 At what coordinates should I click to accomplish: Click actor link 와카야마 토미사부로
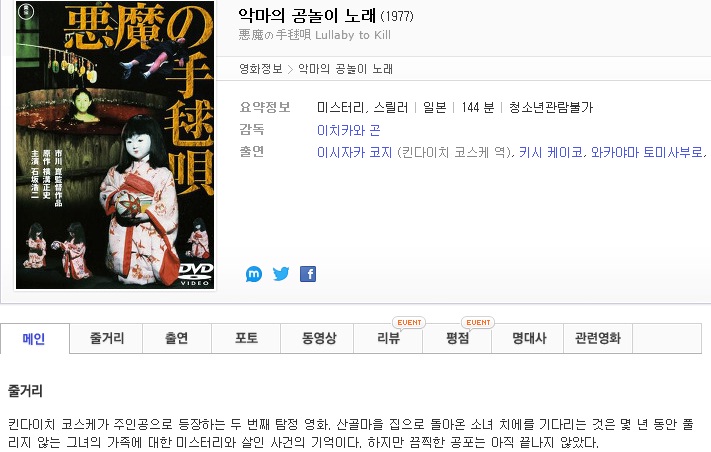[x=647, y=152]
